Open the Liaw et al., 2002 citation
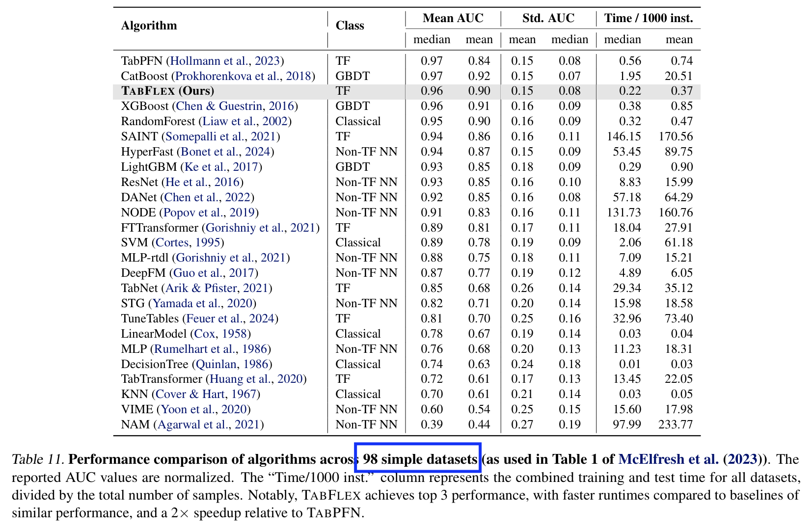 point(245,121)
